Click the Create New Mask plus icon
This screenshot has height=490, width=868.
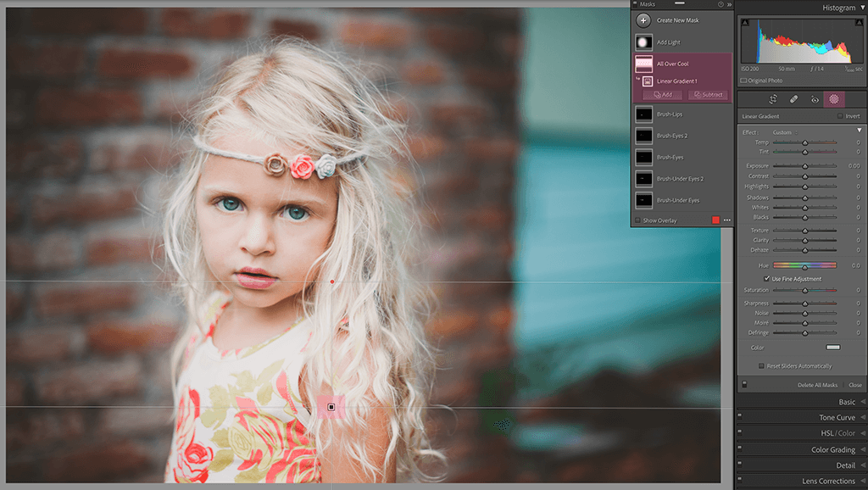click(x=642, y=19)
